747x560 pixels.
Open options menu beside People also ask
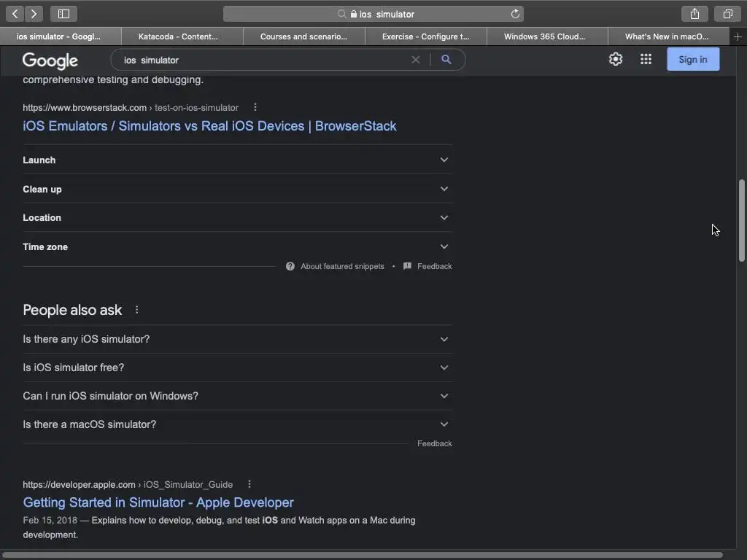point(136,310)
